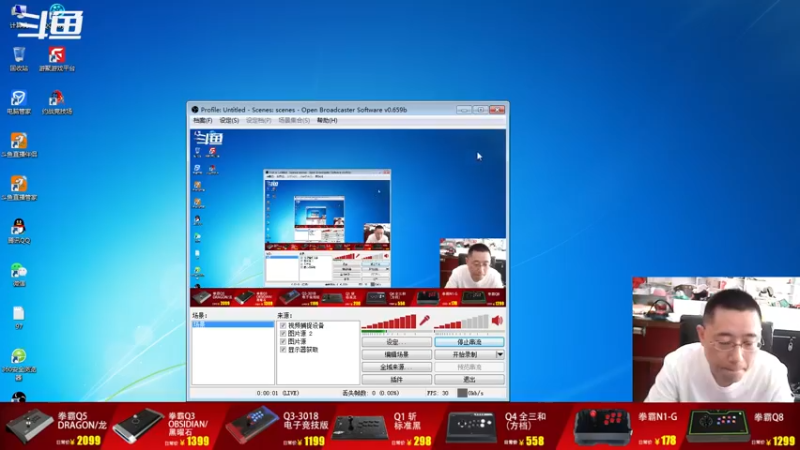Open the Tencent QQ penguin icon

[x=19, y=231]
